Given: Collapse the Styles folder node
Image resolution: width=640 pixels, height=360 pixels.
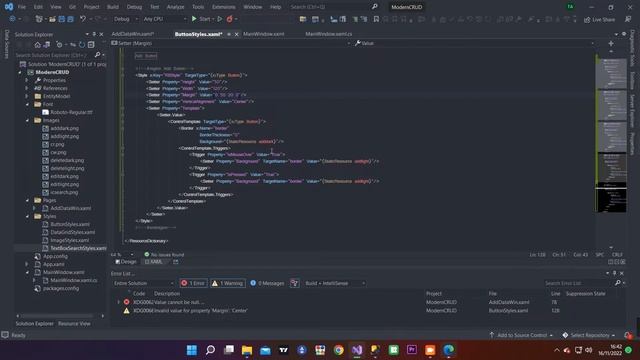Looking at the screenshot, I should pyautogui.click(x=28, y=216).
